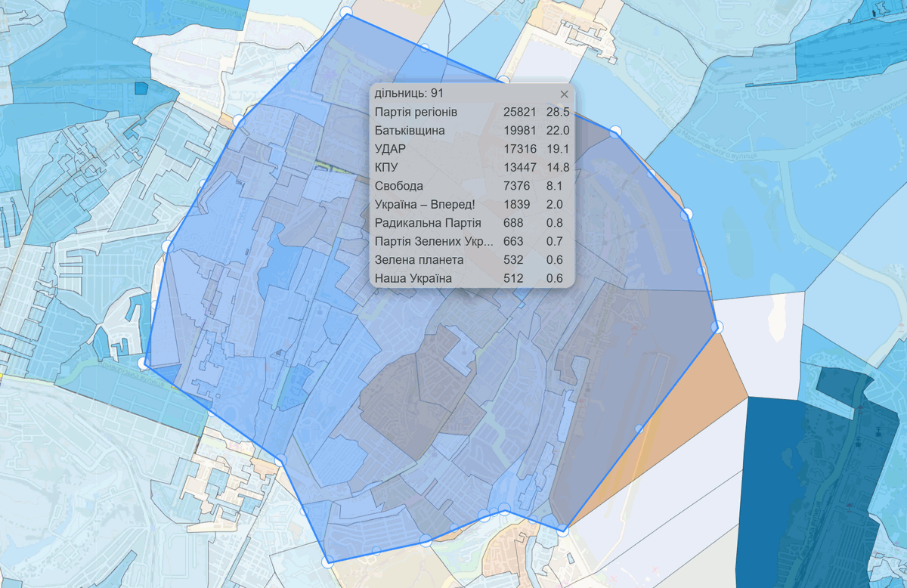Click vote count 25821

[520, 112]
